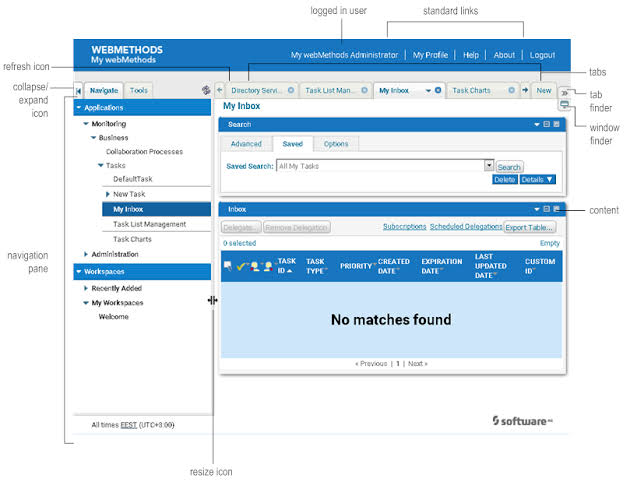637x482 pixels.
Task: Expand the Recently Added node
Action: point(86,288)
